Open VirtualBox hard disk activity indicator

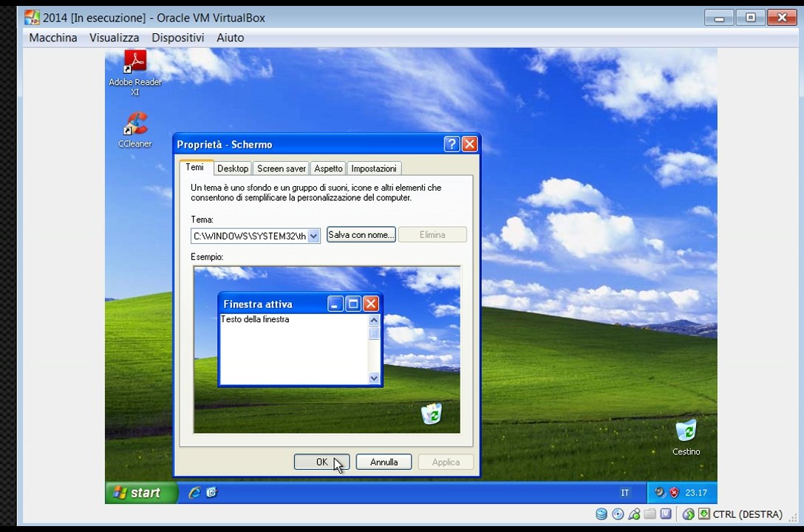pos(602,514)
